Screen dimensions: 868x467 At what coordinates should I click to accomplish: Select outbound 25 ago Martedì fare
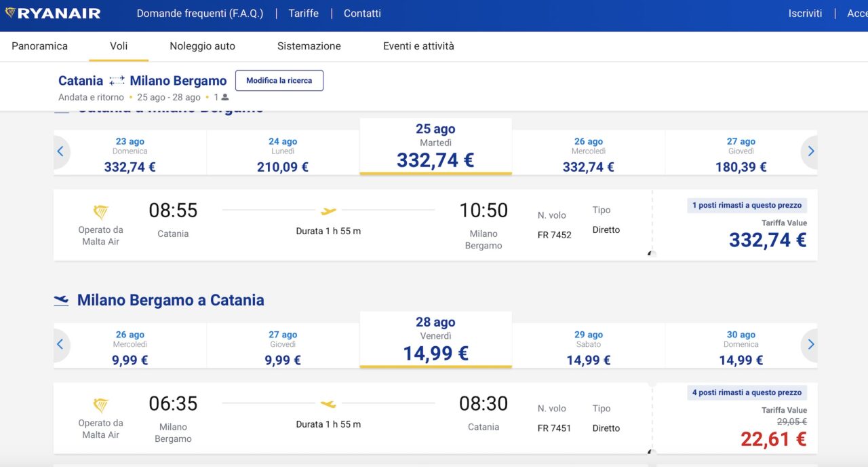point(435,147)
